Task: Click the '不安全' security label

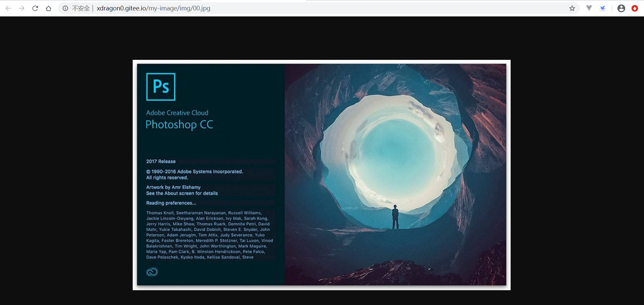Action: (81, 8)
